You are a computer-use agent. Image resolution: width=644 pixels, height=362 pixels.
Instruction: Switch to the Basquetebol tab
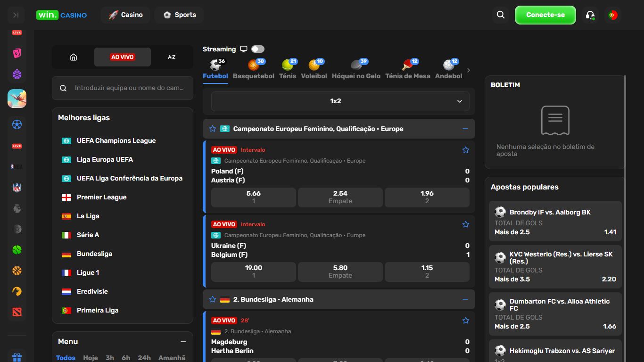click(x=254, y=70)
